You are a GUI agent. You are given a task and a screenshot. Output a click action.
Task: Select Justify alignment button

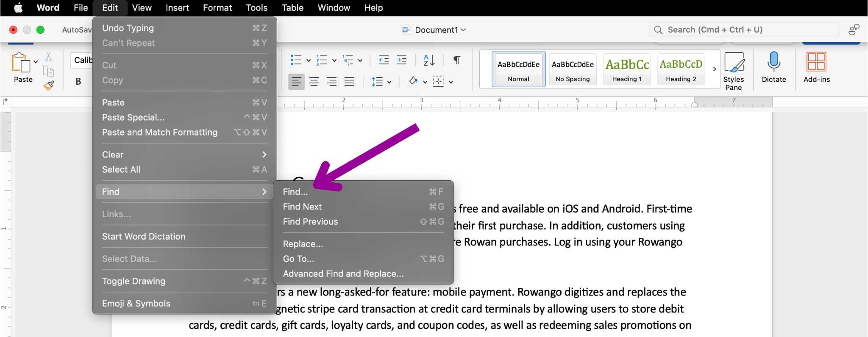click(349, 82)
